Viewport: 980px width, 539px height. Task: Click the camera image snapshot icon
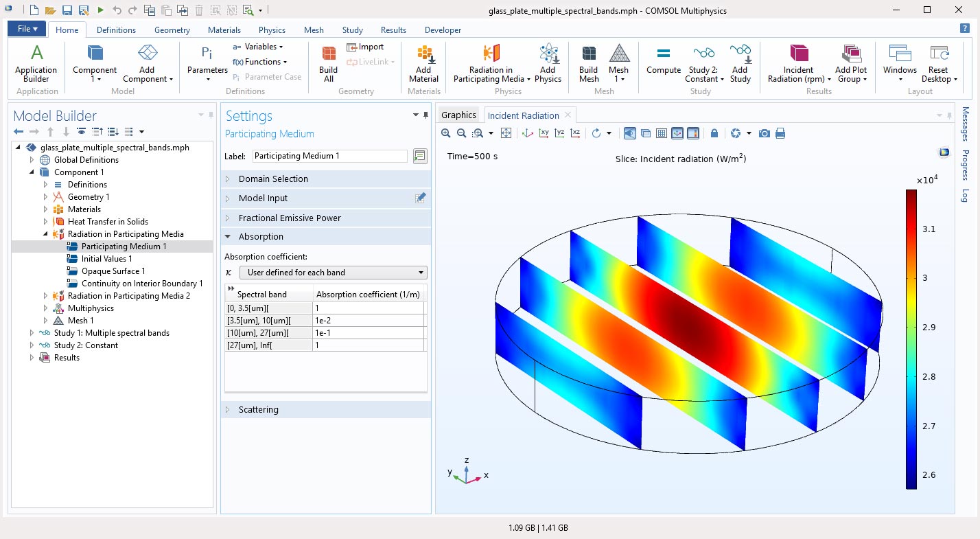[765, 133]
